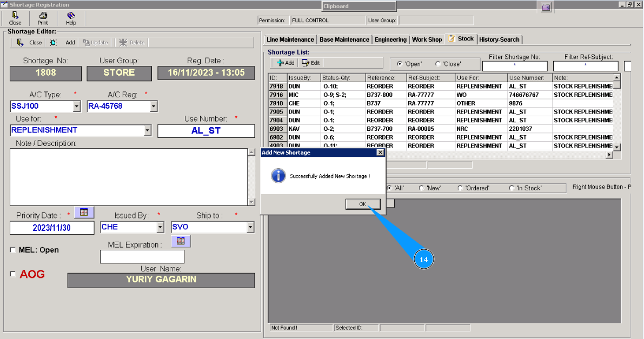Open the History-Search tab

click(499, 39)
